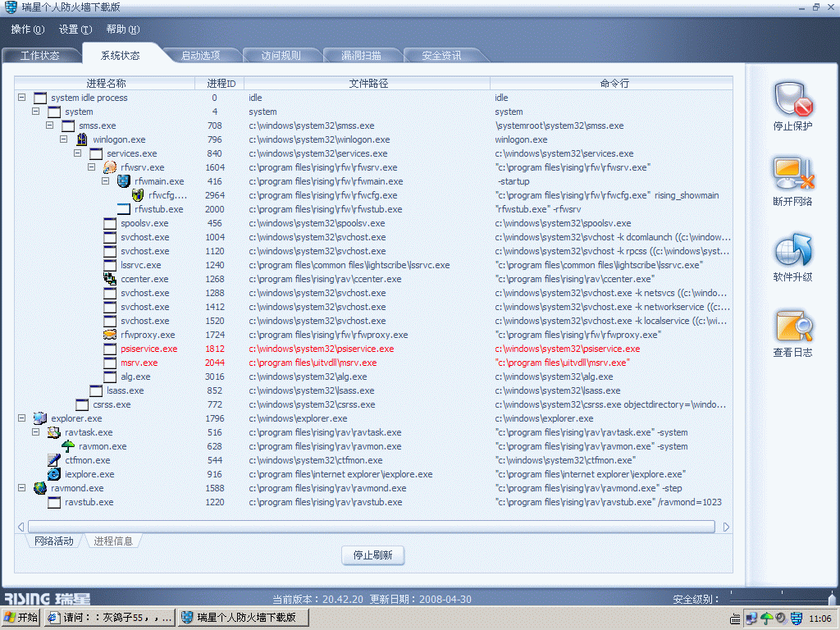Select the ccenter.exe process icon

coord(110,279)
